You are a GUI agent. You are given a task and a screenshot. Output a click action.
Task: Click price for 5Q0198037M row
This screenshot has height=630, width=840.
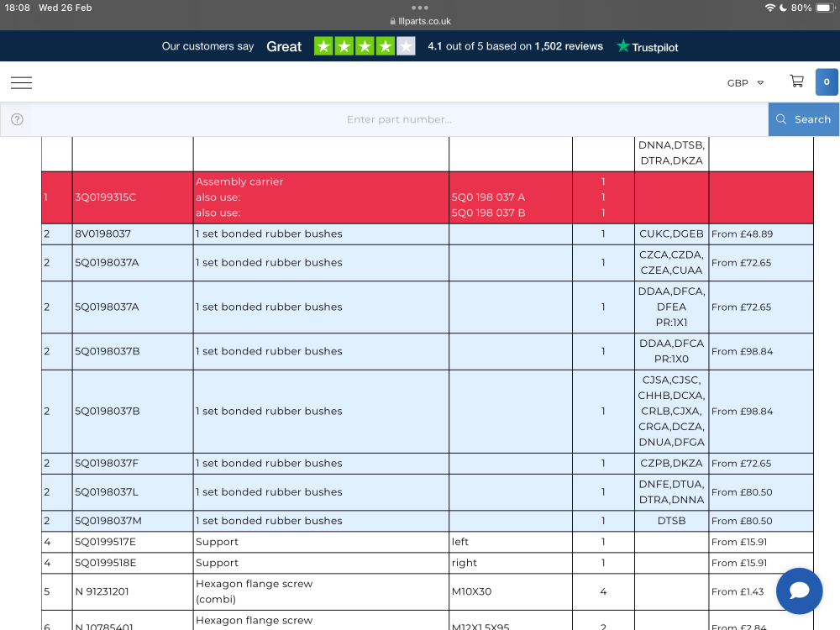tap(742, 521)
